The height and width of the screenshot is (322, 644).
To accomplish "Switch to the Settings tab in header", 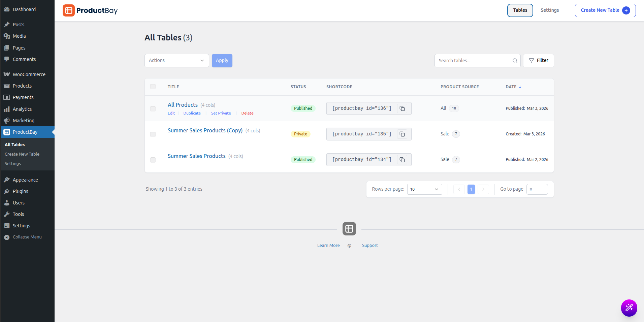I will pyautogui.click(x=550, y=10).
